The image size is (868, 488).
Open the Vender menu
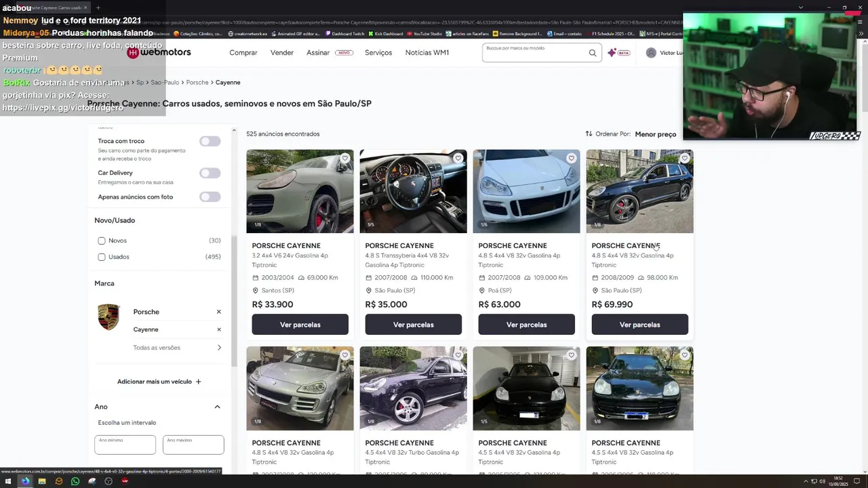tap(282, 53)
